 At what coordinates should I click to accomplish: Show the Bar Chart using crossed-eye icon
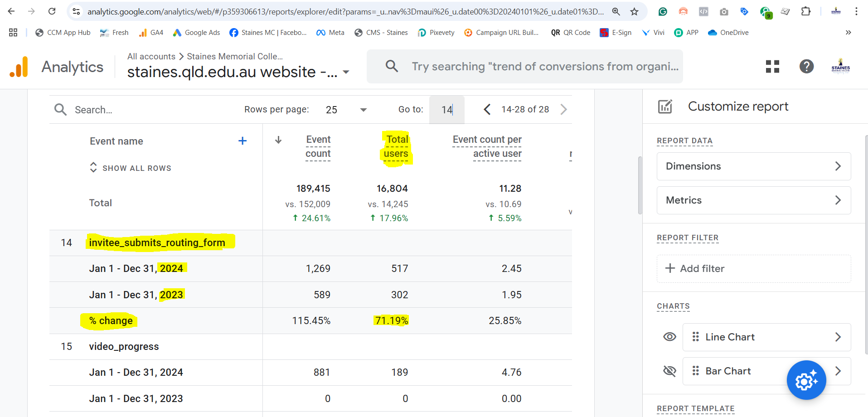tap(669, 371)
